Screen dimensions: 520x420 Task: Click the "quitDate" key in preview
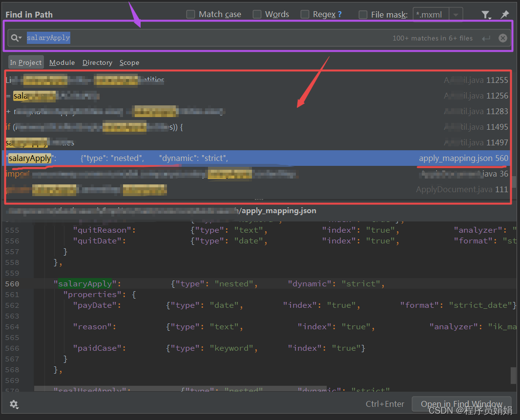point(97,241)
